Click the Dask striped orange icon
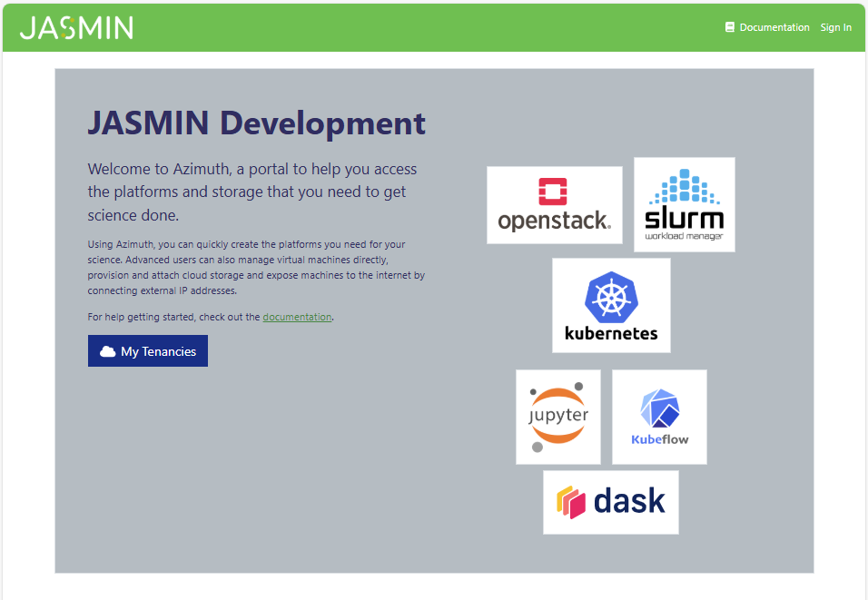Viewport: 868px width, 600px height. pyautogui.click(x=569, y=502)
